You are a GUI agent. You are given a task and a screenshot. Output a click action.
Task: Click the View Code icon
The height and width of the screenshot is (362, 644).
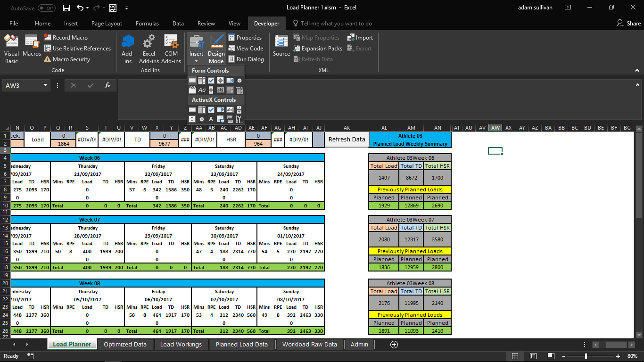[x=246, y=48]
